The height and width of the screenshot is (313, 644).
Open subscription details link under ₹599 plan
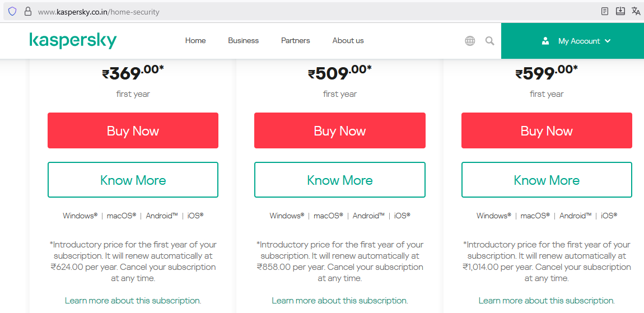[x=547, y=301]
